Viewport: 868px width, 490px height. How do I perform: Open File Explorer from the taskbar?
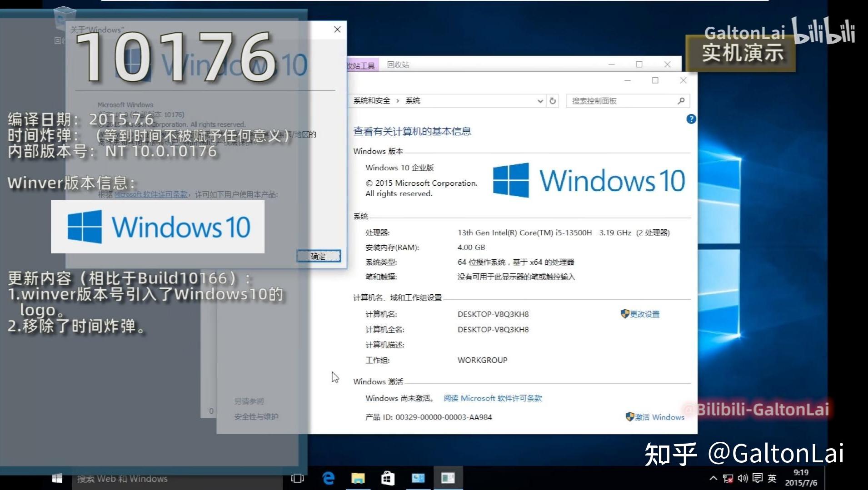tap(358, 478)
